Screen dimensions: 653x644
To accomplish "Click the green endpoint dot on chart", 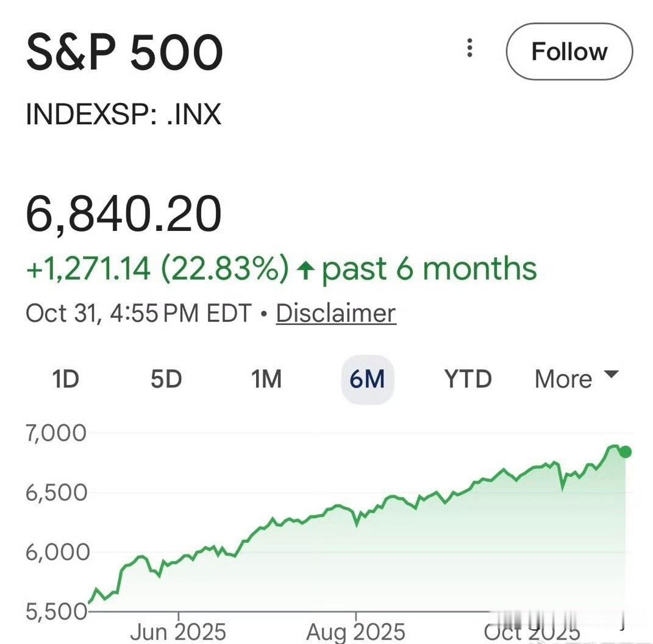I will tap(625, 451).
